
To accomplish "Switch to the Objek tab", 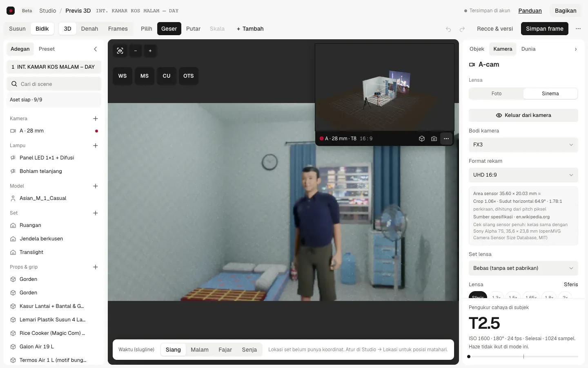I will click(477, 49).
